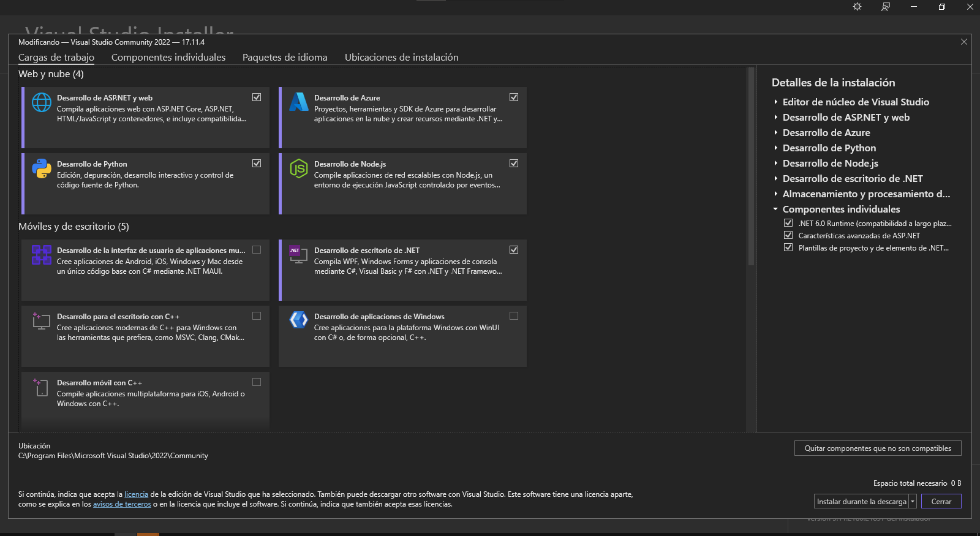
Task: Check the .NET MAUI multiplatform workload checkbox
Action: click(257, 249)
